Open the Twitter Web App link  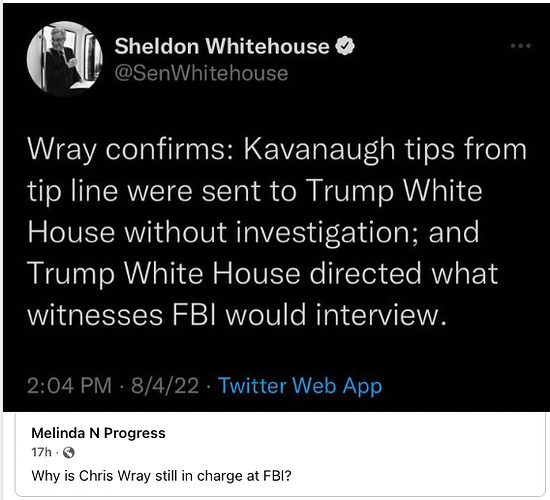[300, 386]
